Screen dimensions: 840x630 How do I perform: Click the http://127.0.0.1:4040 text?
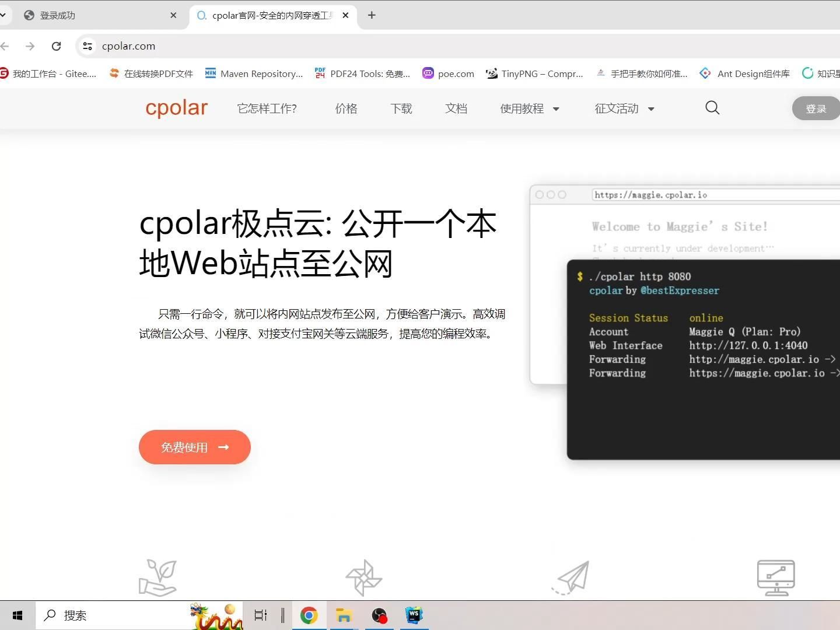(748, 345)
